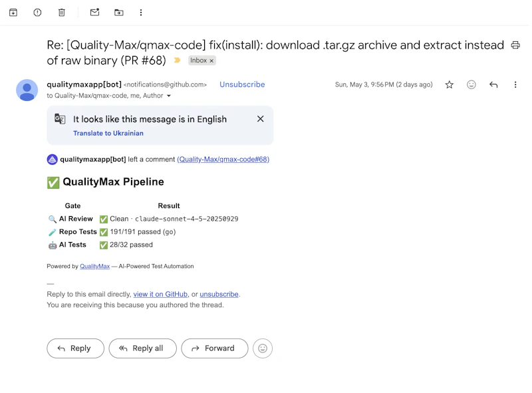Screen dimensions: 532x393
Task: Add an emoji reaction in the message header
Action: (471, 84)
